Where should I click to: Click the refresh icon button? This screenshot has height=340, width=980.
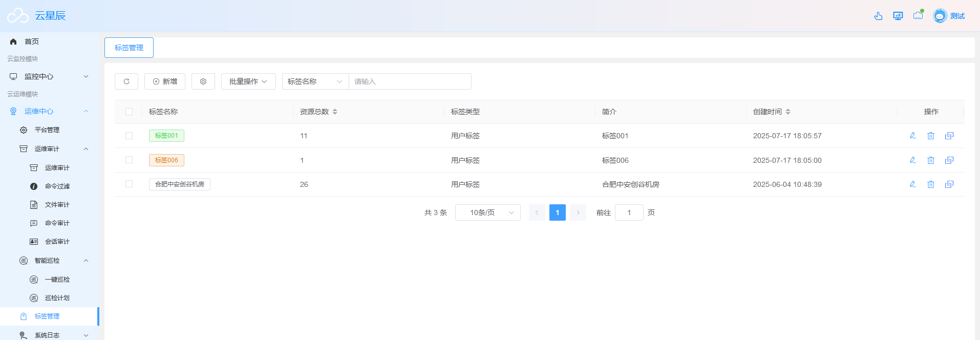tap(126, 81)
